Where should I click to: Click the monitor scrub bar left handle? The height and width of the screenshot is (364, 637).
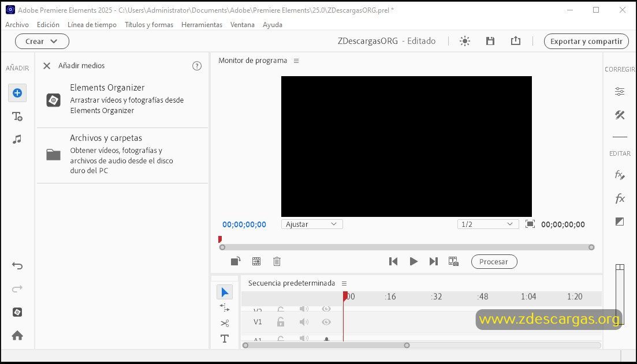click(x=222, y=247)
